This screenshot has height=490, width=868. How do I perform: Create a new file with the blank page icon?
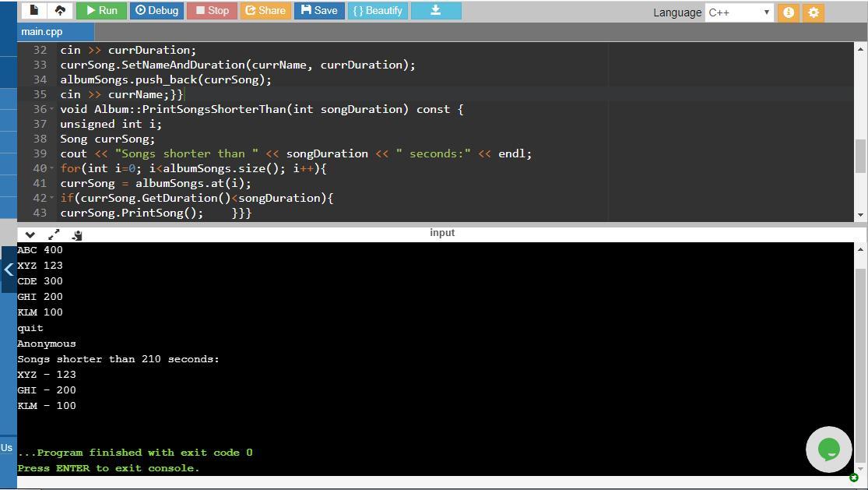(33, 11)
